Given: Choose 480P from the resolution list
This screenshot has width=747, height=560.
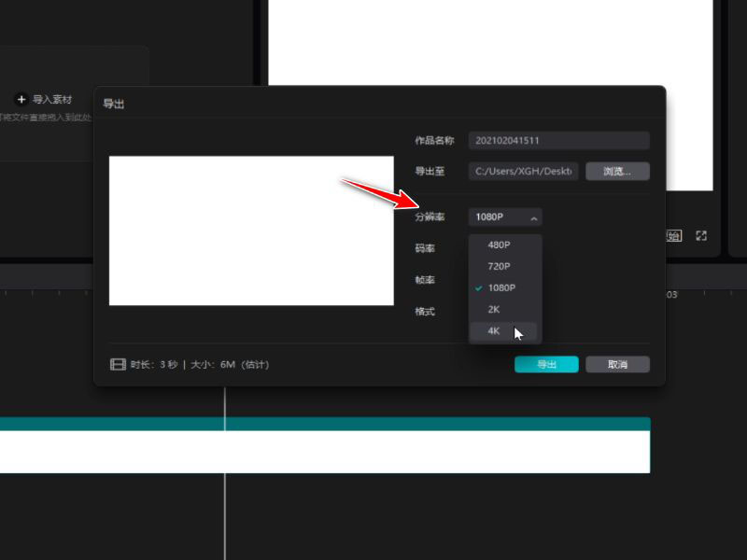Looking at the screenshot, I should point(499,245).
